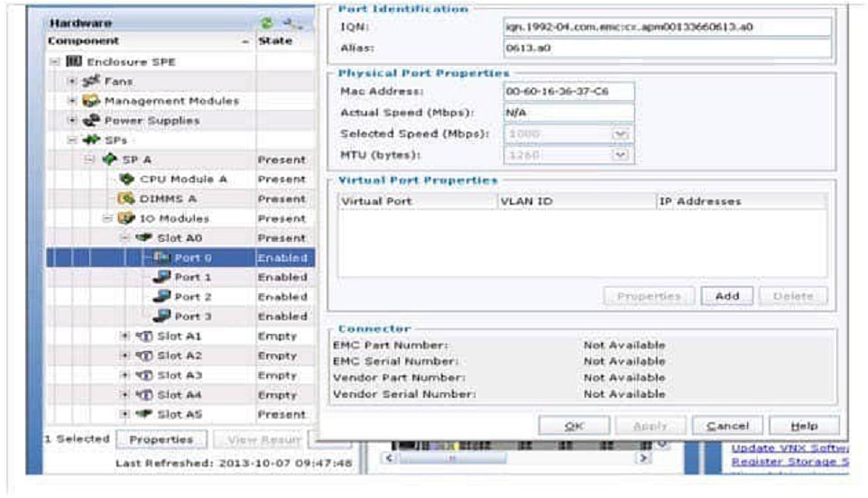
Task: Click the refresh icon in Hardware header
Action: pyautogui.click(x=267, y=22)
